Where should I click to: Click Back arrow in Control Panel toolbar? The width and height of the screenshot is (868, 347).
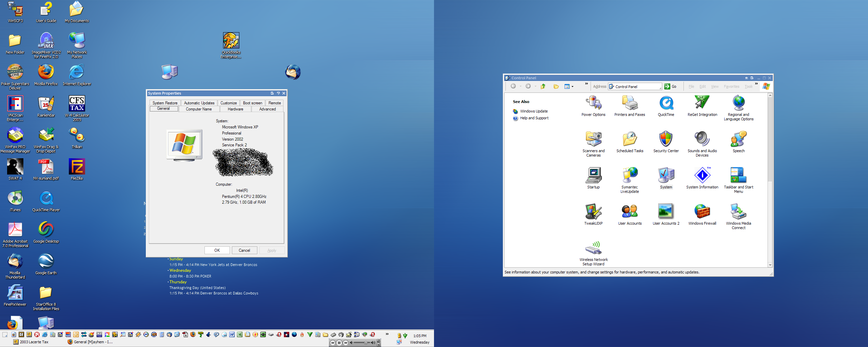[x=513, y=86]
